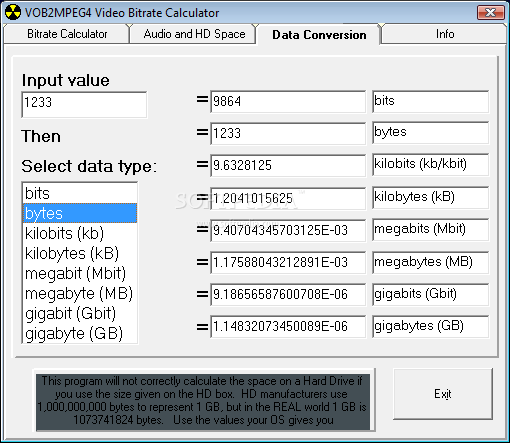Select the Data Conversion tab
This screenshot has width=510, height=443.
319,35
